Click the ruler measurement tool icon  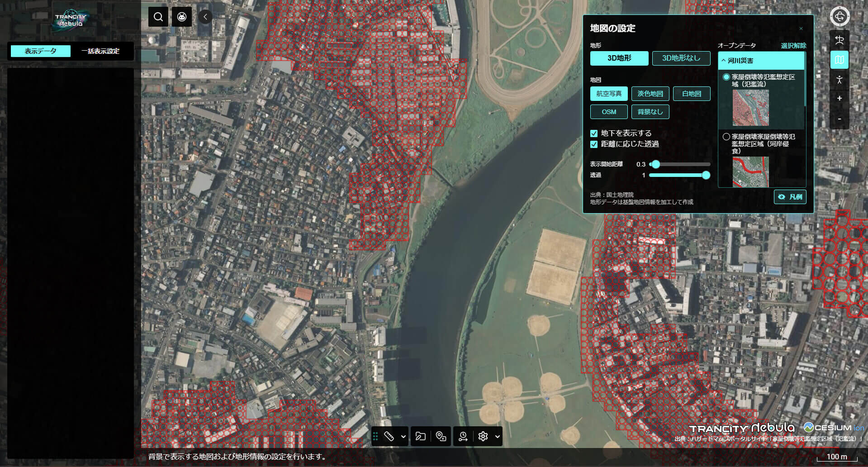click(389, 436)
